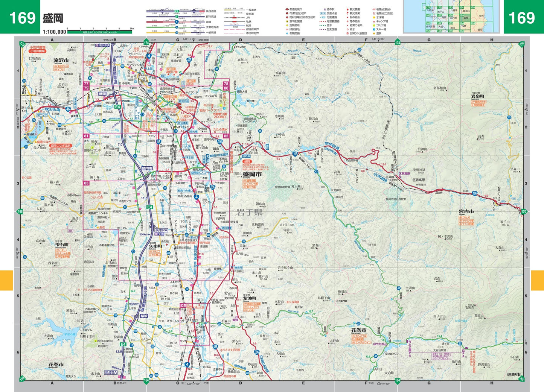Click the 道の駅 legend icon
Image resolution: width=544 pixels, height=392 pixels.
click(x=324, y=9)
